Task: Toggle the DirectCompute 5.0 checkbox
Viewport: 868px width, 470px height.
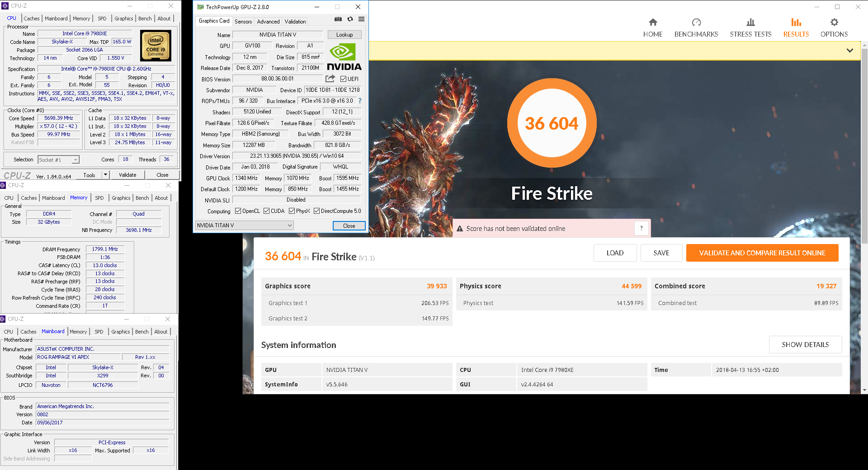Action: click(x=317, y=211)
